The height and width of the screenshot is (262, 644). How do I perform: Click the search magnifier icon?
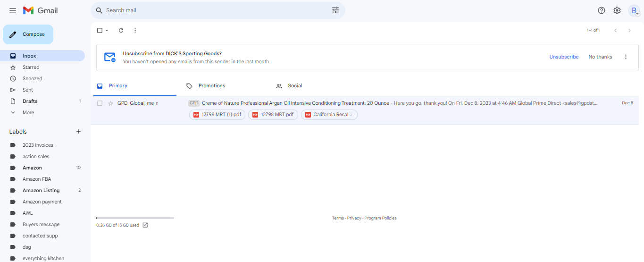99,10
